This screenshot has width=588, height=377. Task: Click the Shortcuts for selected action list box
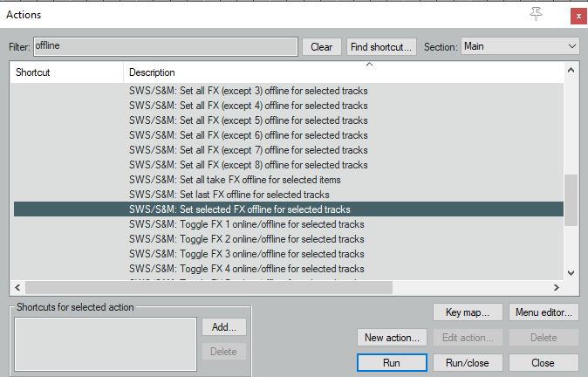pos(106,344)
